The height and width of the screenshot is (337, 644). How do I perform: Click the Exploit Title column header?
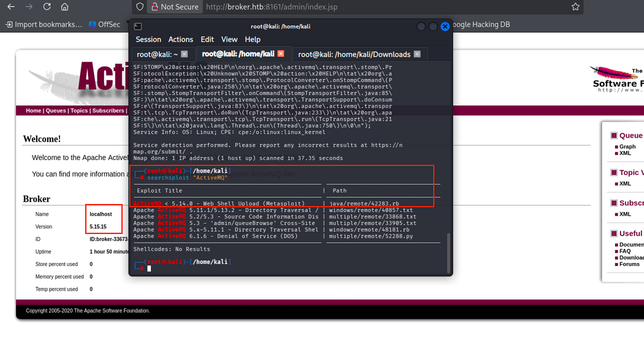[x=160, y=191]
